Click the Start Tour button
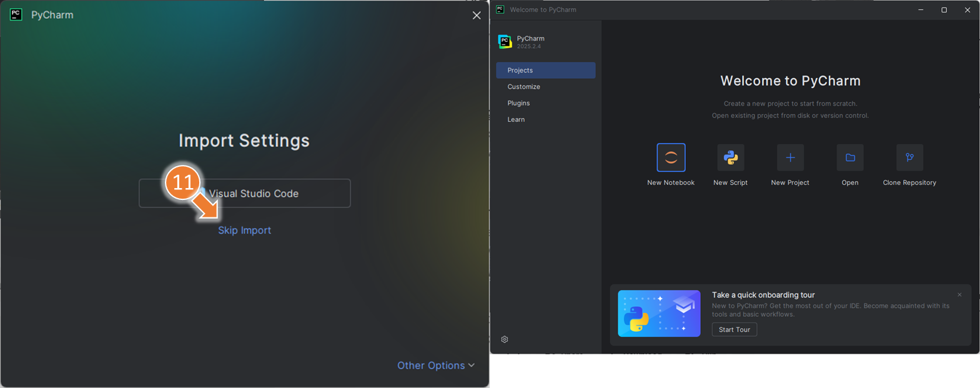Viewport: 980px width, 388px height. [735, 329]
